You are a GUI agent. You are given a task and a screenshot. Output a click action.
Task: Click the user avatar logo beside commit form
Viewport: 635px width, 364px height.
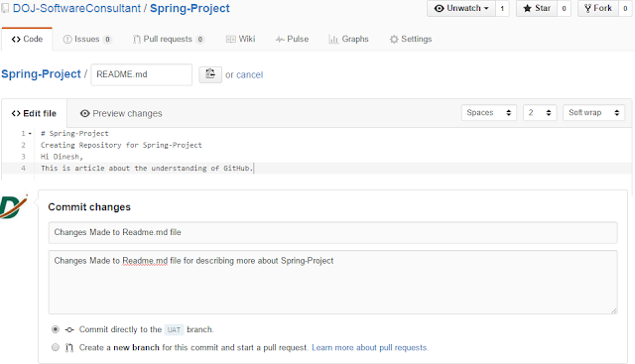(x=14, y=206)
